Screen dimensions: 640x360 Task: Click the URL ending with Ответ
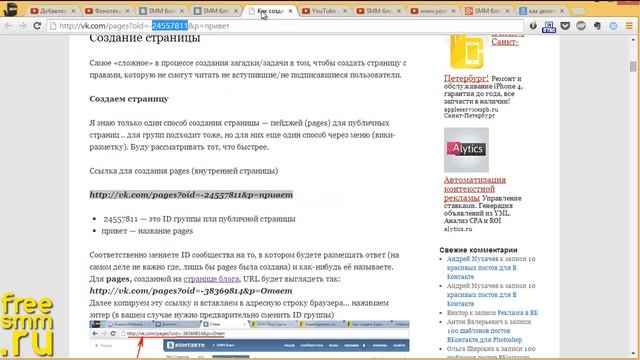191,291
